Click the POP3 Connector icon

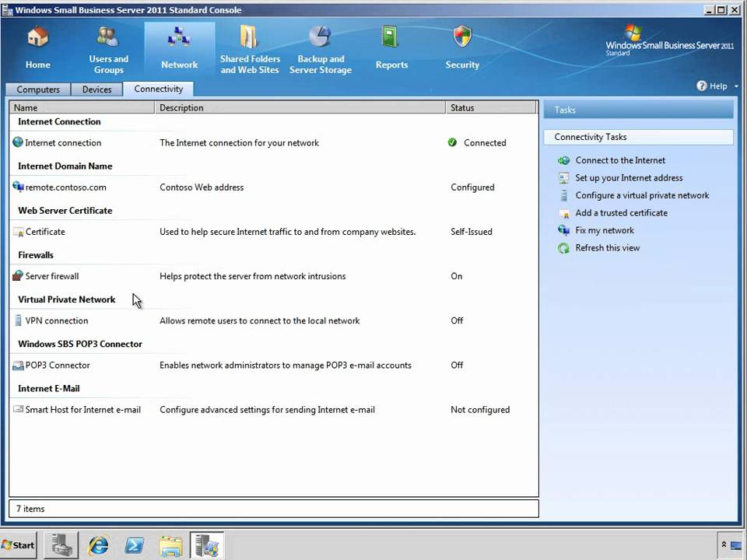click(18, 366)
